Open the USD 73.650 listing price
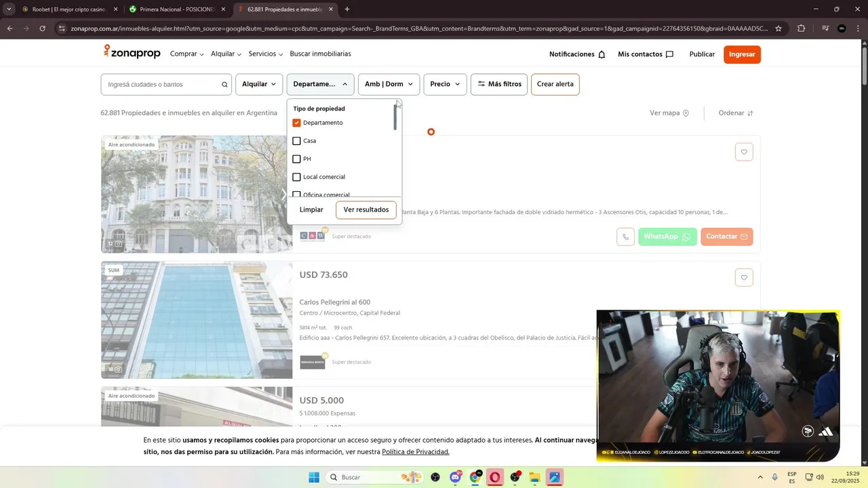 click(x=323, y=275)
